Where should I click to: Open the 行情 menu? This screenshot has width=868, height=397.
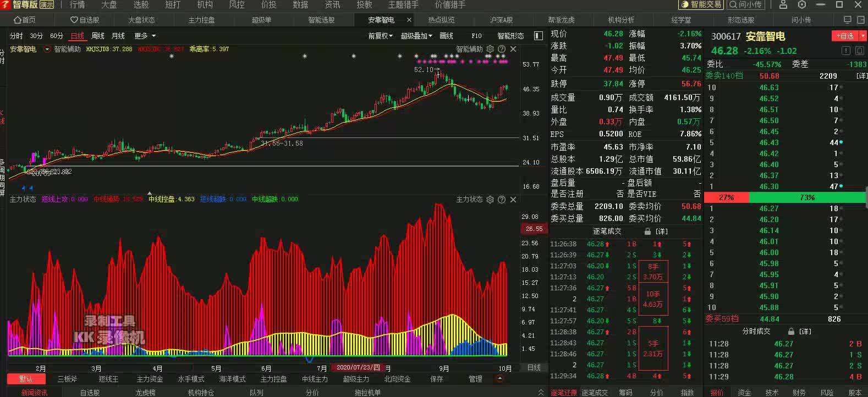click(x=77, y=4)
